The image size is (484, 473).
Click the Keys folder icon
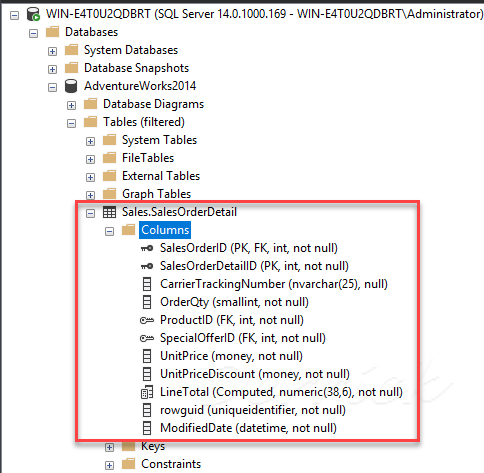128,446
